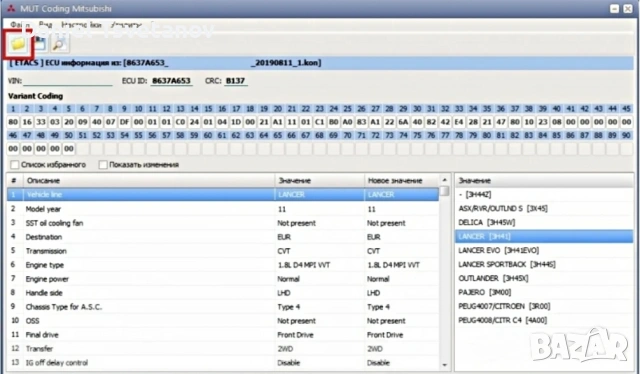640x374 pixels.
Task: Click byte 26 cell with value 83
Action: coord(361,122)
